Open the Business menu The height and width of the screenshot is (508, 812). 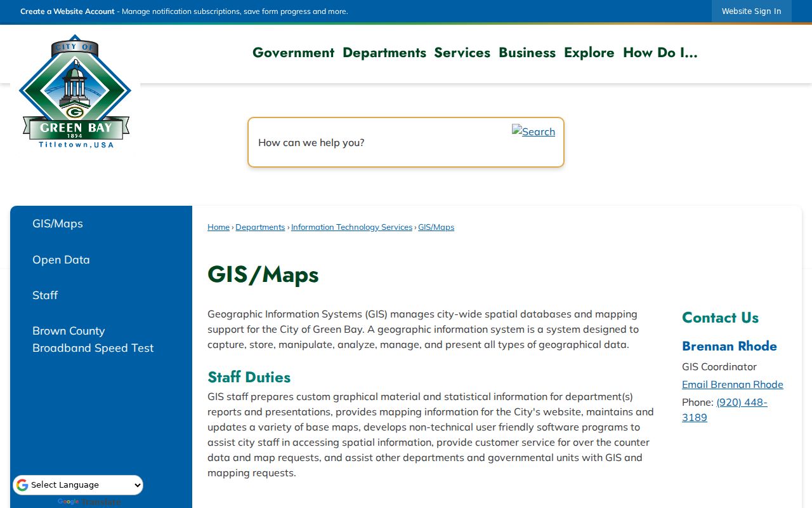coord(527,53)
